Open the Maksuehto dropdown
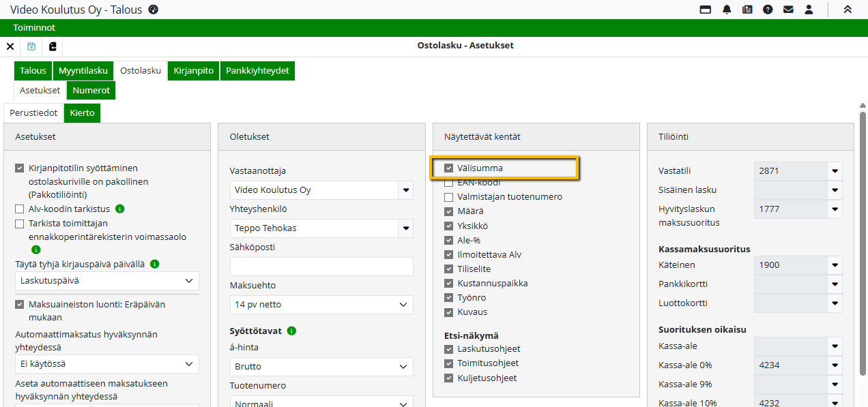Viewport: 868px width, 407px height. [405, 305]
